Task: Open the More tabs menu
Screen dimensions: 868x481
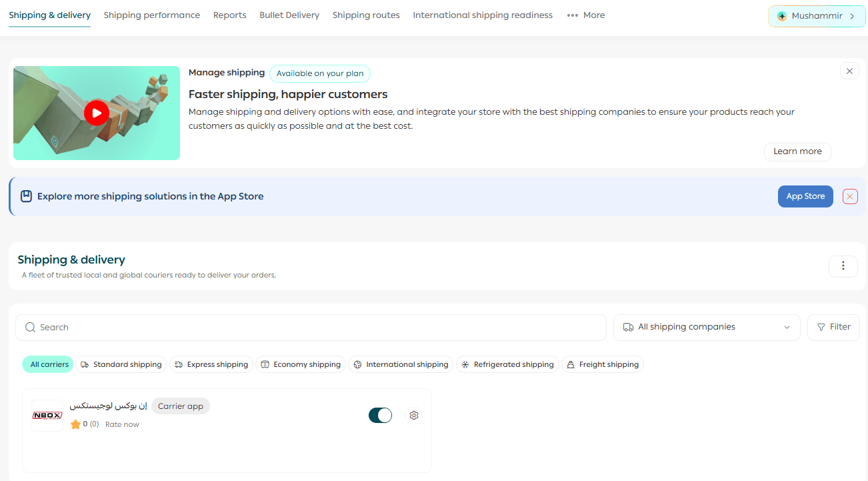Action: pyautogui.click(x=586, y=15)
